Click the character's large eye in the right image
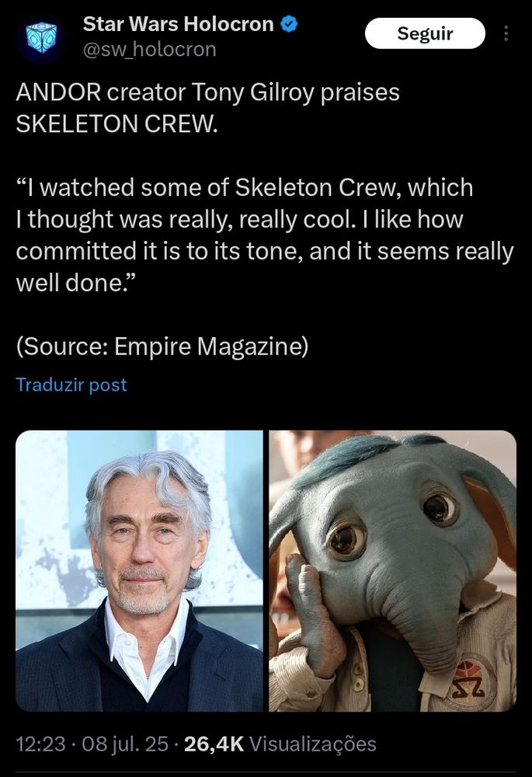The height and width of the screenshot is (777, 532). [346, 538]
